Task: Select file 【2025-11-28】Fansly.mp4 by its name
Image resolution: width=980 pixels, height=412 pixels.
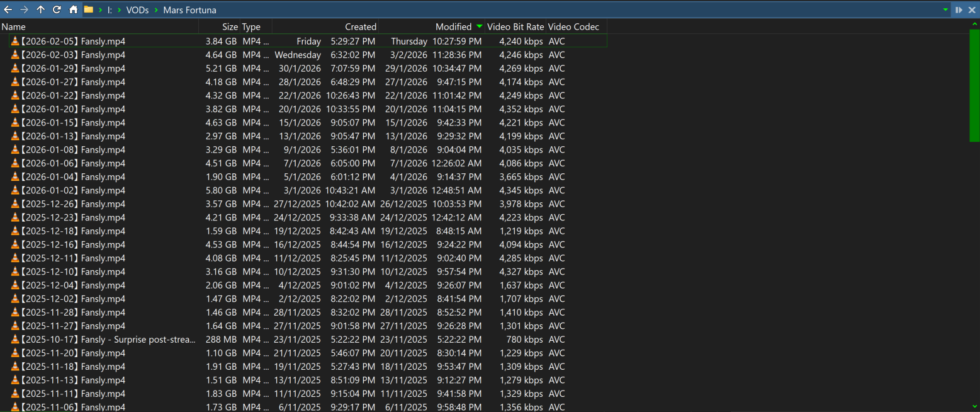Action: [x=73, y=312]
